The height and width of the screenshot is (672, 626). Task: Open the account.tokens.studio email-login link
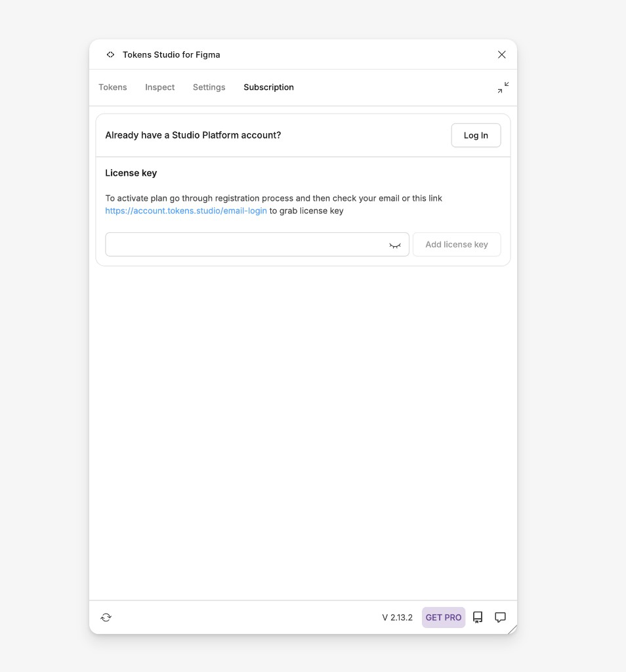(186, 211)
